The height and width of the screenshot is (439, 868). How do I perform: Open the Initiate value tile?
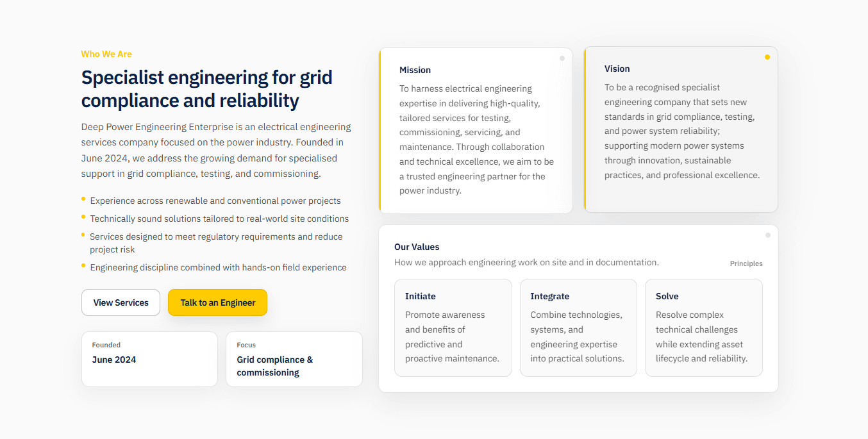click(453, 327)
